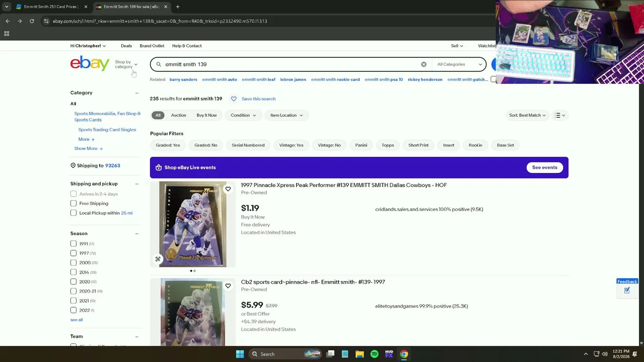Open the first Emmitt Smith card thumbnail
This screenshot has width=644, height=362.
click(193, 224)
